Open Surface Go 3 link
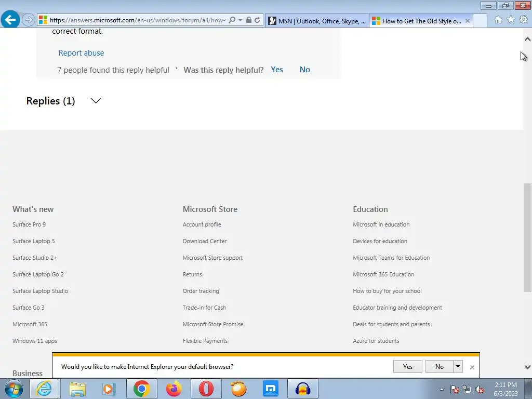Viewport: 532px width, 399px height. click(29, 308)
